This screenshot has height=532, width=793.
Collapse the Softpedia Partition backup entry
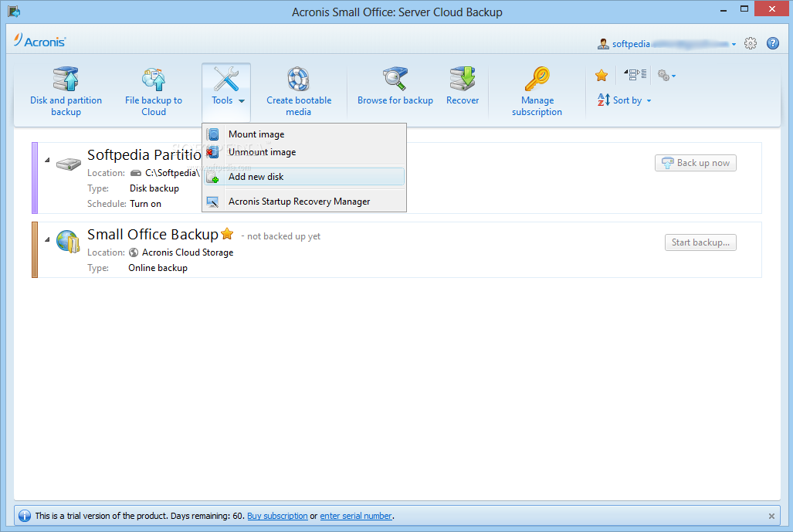(47, 161)
